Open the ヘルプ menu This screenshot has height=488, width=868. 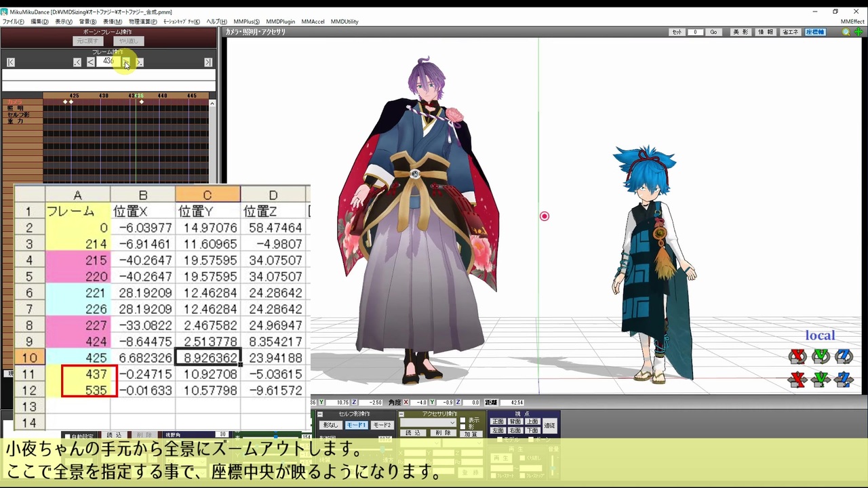pyautogui.click(x=216, y=22)
